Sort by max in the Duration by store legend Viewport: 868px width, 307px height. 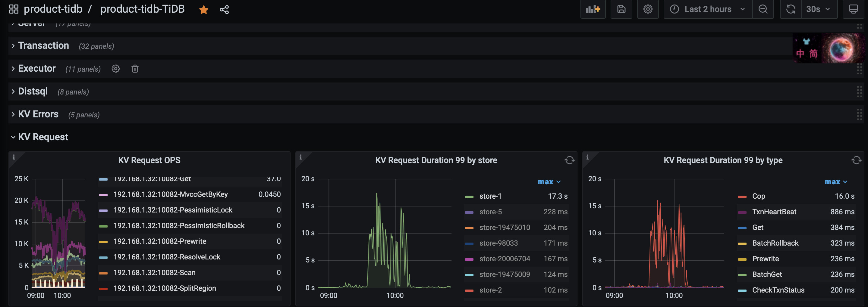pos(549,182)
